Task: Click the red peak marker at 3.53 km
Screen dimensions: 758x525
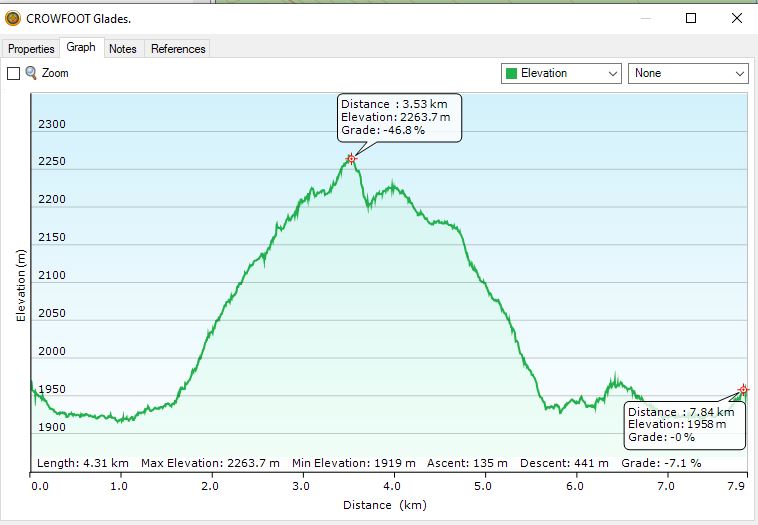Action: [351, 159]
